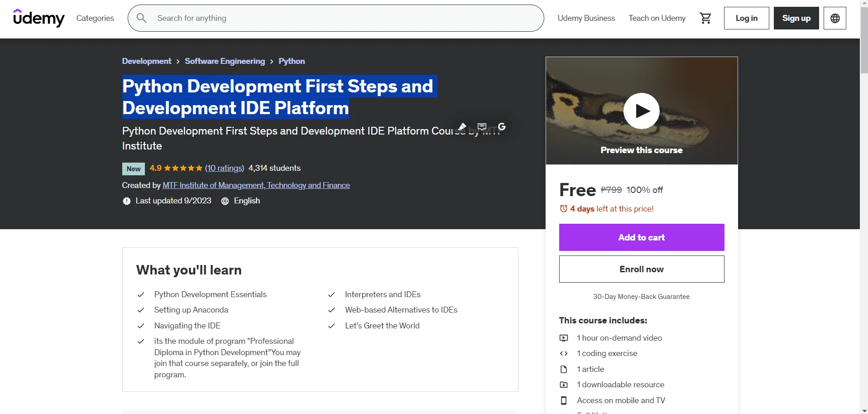This screenshot has width=868, height=414.
Task: Click the course preview thumbnail caption
Action: (x=642, y=150)
